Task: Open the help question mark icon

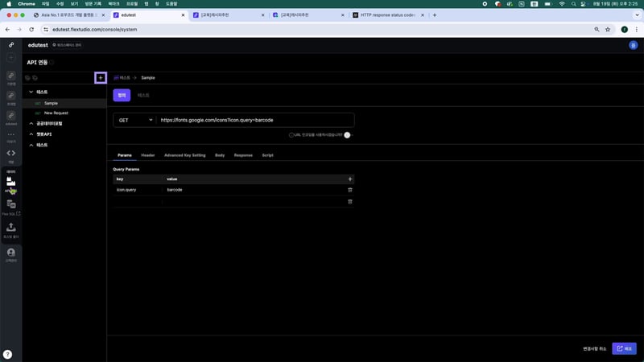Action: click(7, 354)
